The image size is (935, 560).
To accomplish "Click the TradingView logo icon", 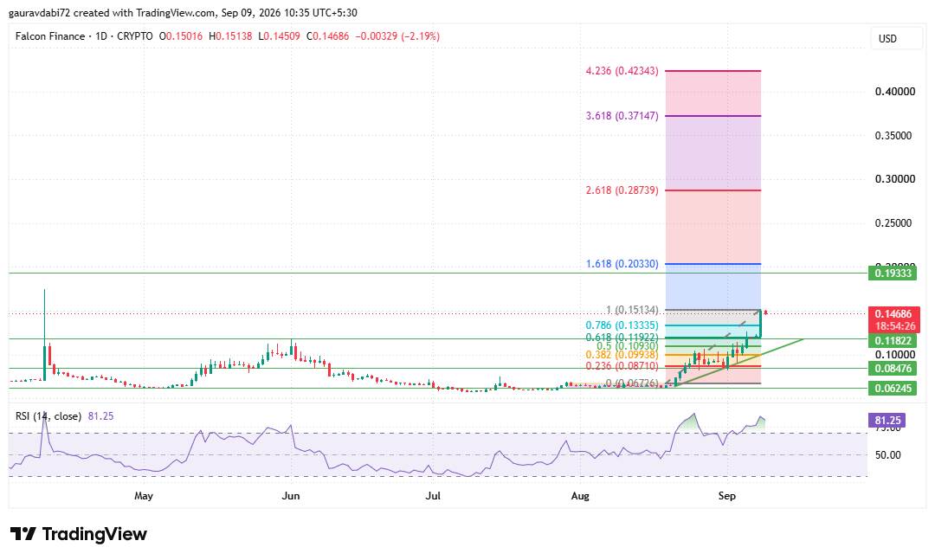I will coord(23,533).
